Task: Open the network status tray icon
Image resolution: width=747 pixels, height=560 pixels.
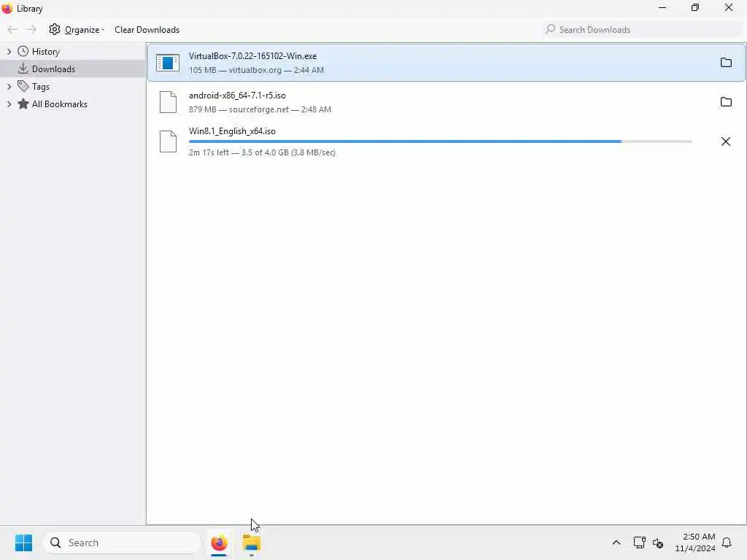Action: pyautogui.click(x=639, y=542)
